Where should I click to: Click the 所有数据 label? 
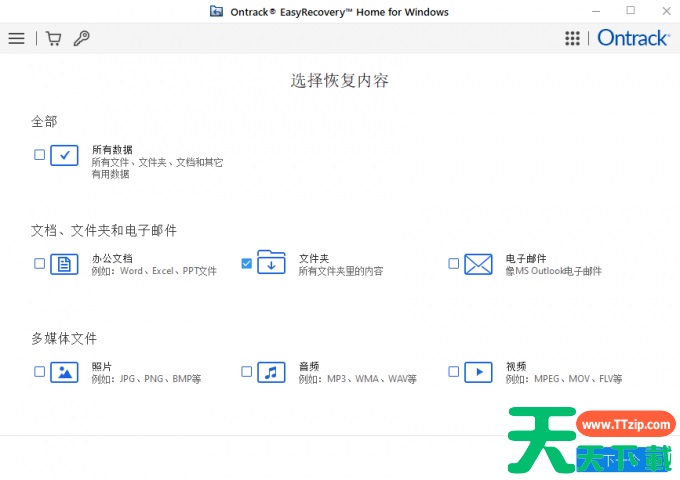pyautogui.click(x=112, y=150)
